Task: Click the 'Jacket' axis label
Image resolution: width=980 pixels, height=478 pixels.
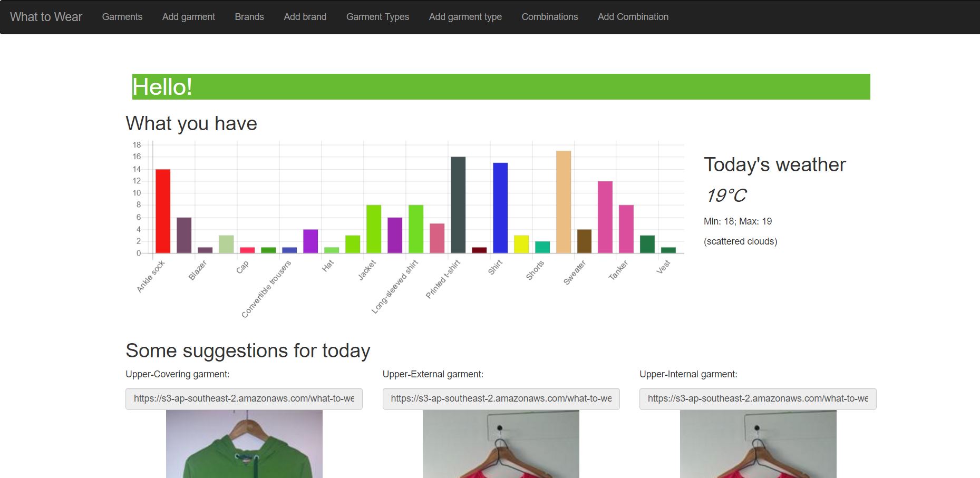Action: [367, 270]
